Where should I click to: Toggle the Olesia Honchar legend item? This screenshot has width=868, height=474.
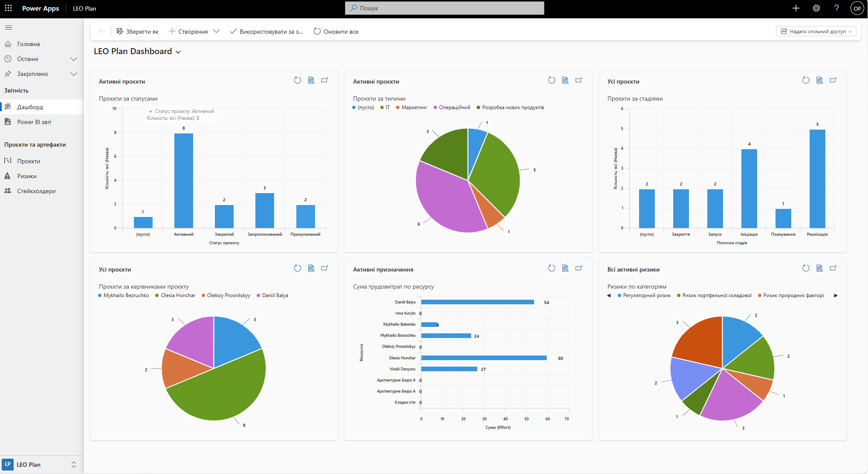[175, 295]
